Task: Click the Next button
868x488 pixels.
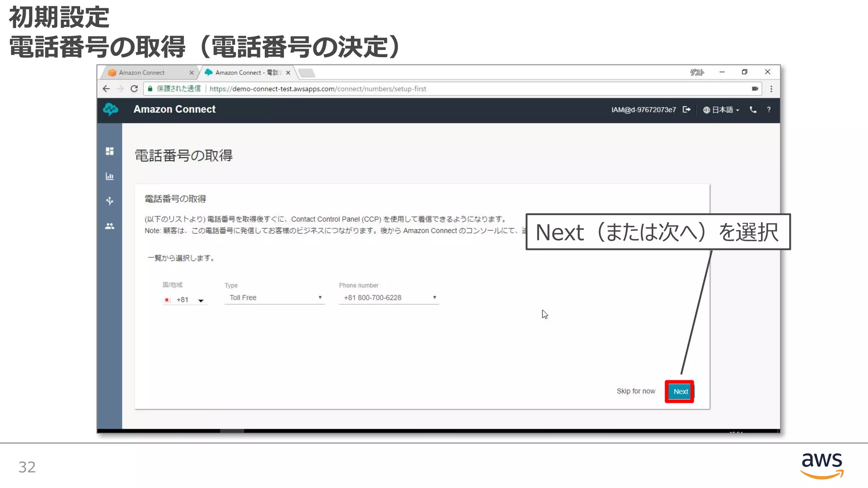Action: [680, 391]
